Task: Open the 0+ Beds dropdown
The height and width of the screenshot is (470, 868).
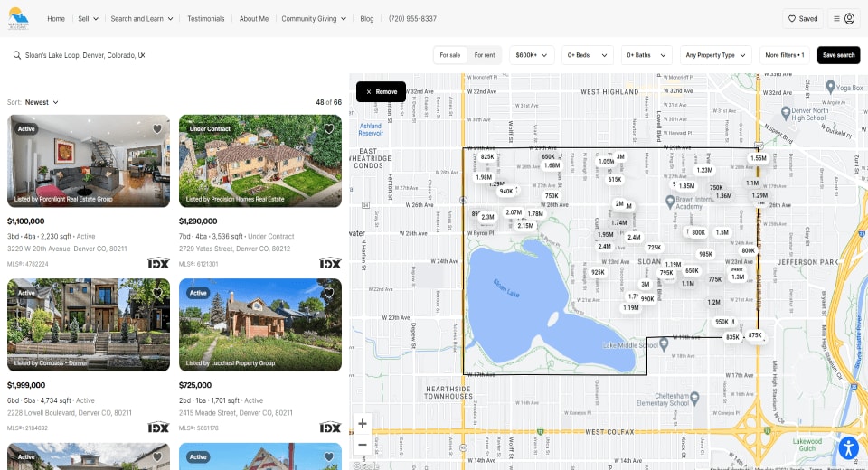Action: pyautogui.click(x=588, y=55)
